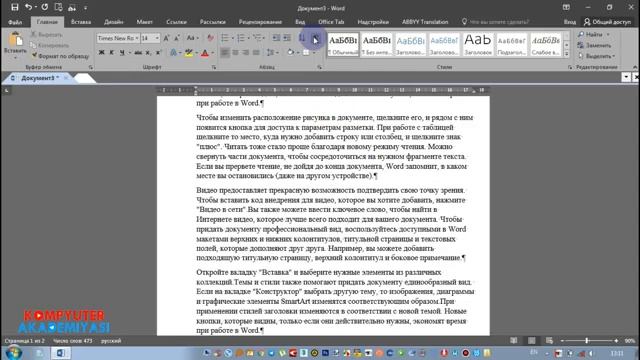Click Найти to search the document
The height and width of the screenshot is (360, 640).
coord(591,35)
